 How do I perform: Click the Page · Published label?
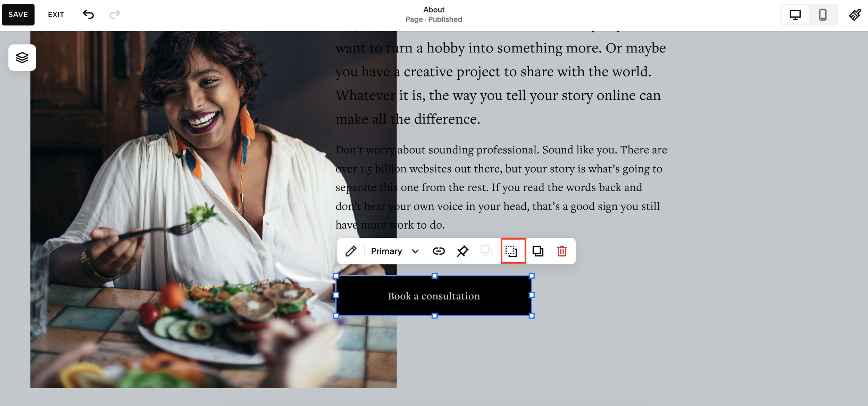[433, 19]
